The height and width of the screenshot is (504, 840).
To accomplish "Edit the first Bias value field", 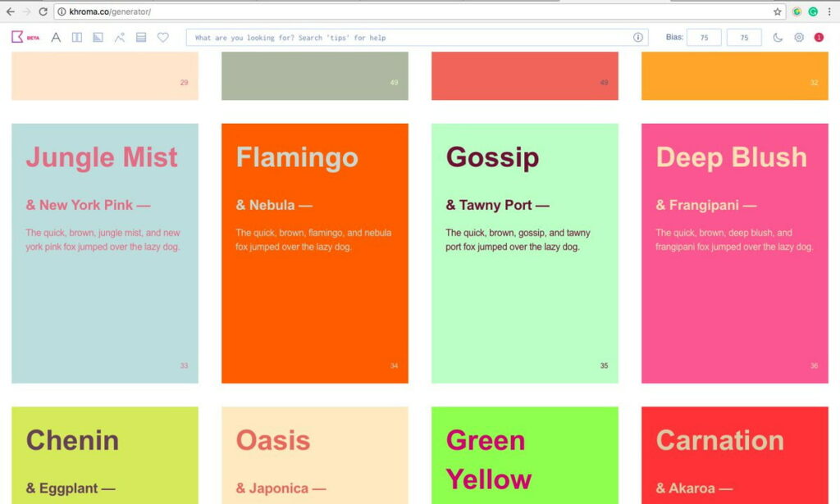I will [x=703, y=37].
